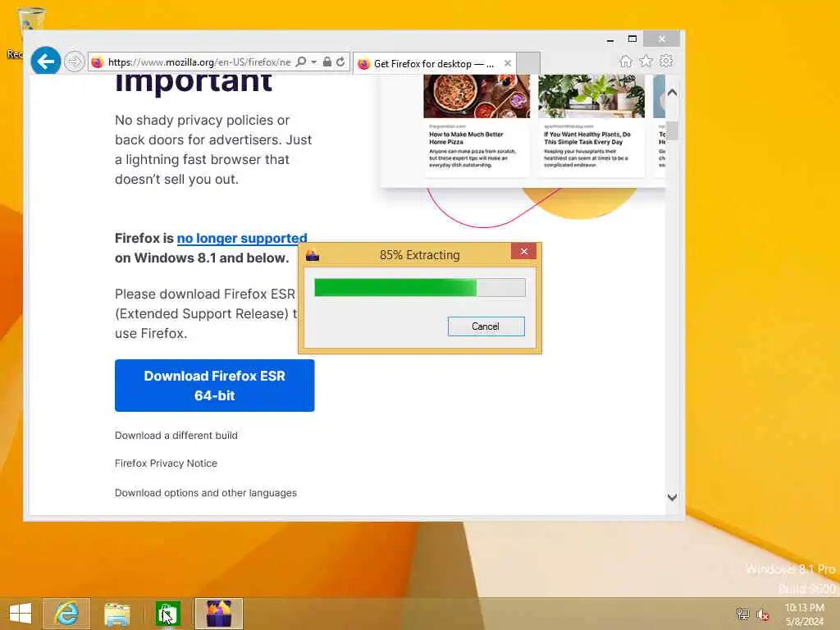The height and width of the screenshot is (630, 840).
Task: Open Windows Store from the taskbar
Action: (167, 614)
